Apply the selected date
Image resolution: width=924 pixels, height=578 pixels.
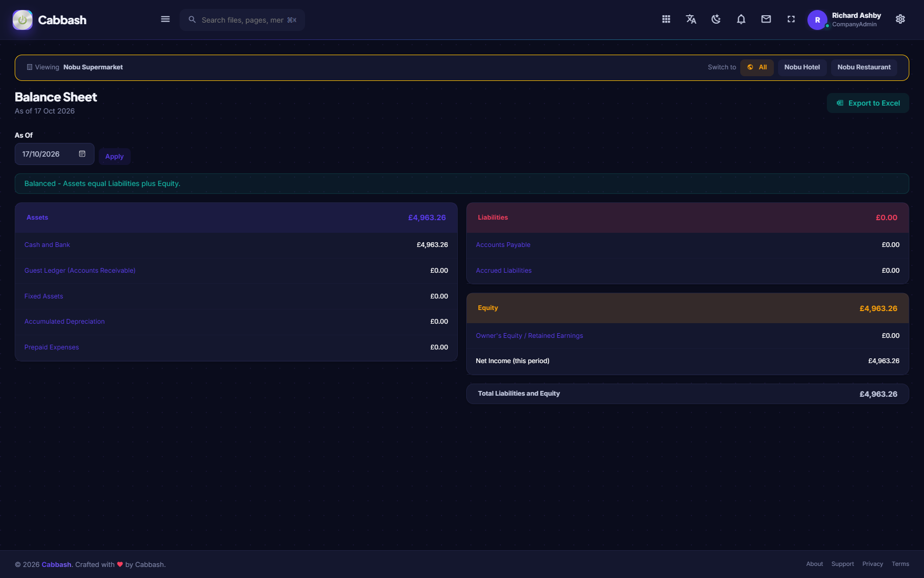click(x=114, y=157)
